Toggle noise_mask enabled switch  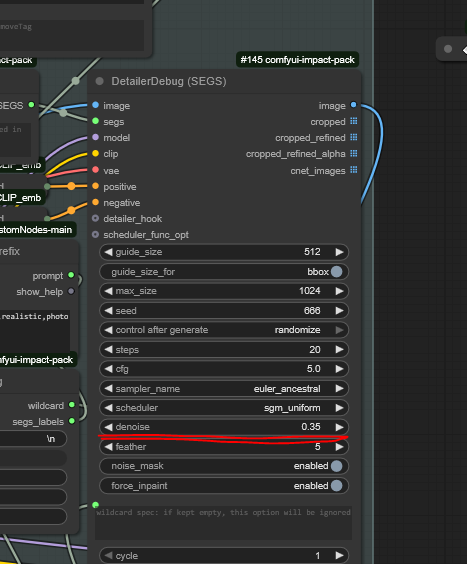pos(336,466)
